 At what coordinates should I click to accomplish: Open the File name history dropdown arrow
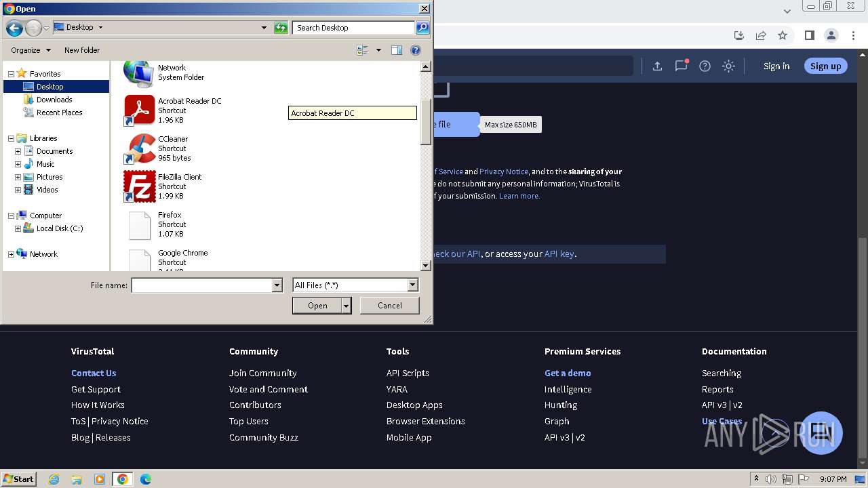[277, 285]
